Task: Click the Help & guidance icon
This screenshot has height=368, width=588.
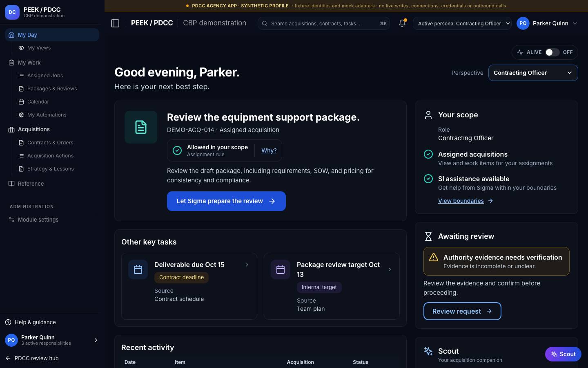Action: [x=8, y=322]
